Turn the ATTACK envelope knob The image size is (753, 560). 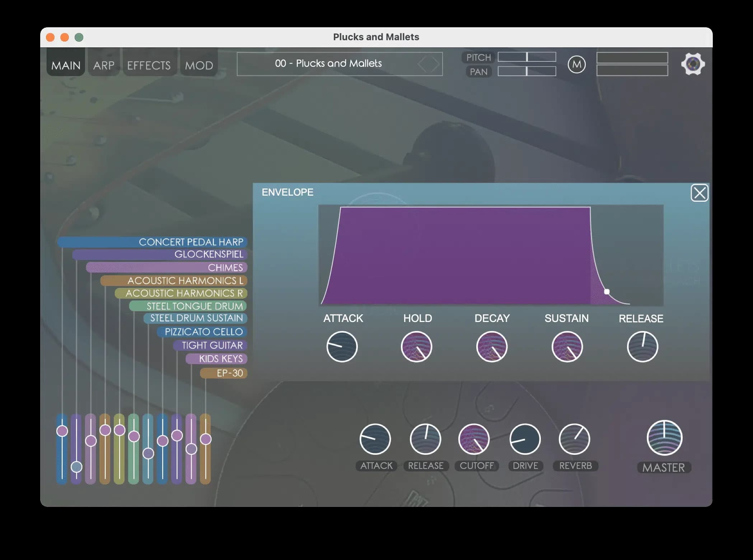pyautogui.click(x=342, y=346)
